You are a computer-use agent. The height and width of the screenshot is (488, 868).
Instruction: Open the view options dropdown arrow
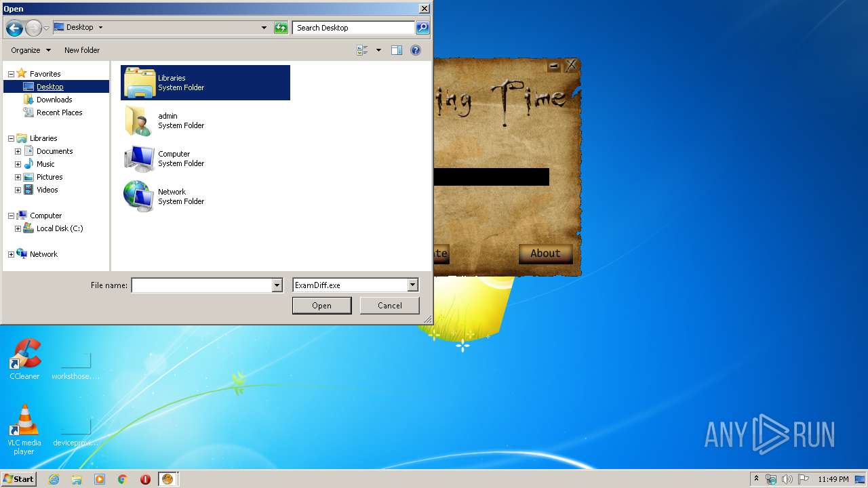tap(378, 50)
